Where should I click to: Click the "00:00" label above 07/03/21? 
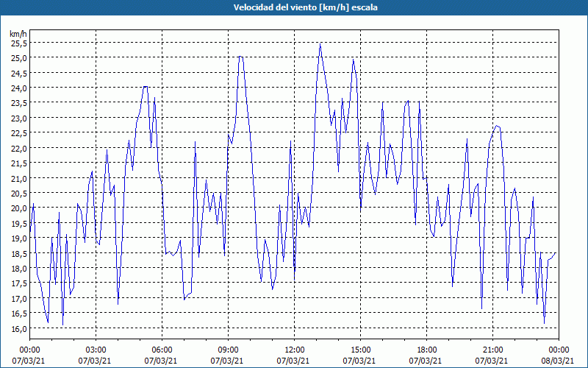(x=29, y=350)
